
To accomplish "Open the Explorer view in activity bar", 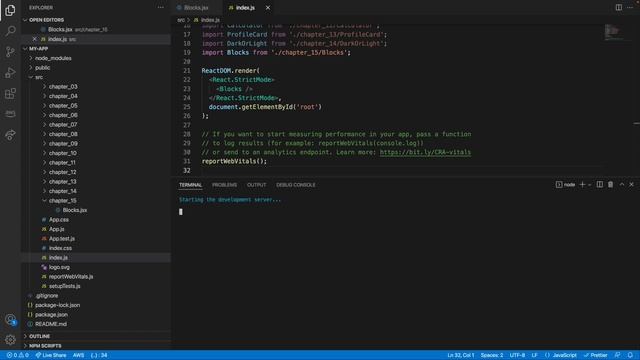I will pyautogui.click(x=10, y=10).
